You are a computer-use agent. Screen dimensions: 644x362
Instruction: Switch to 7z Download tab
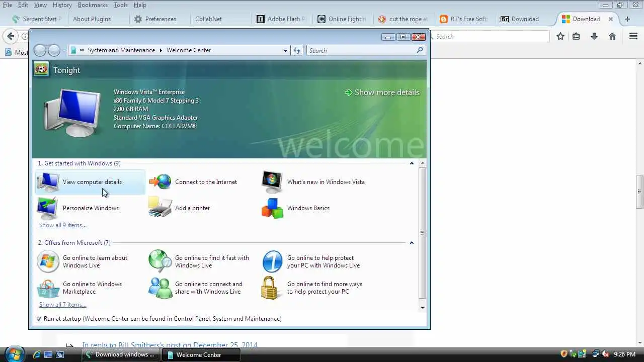[525, 19]
